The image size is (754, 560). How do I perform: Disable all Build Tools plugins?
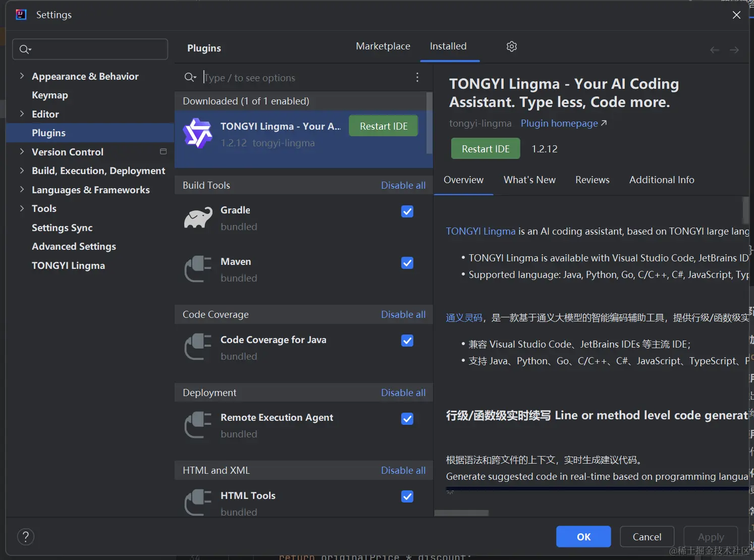tap(403, 185)
